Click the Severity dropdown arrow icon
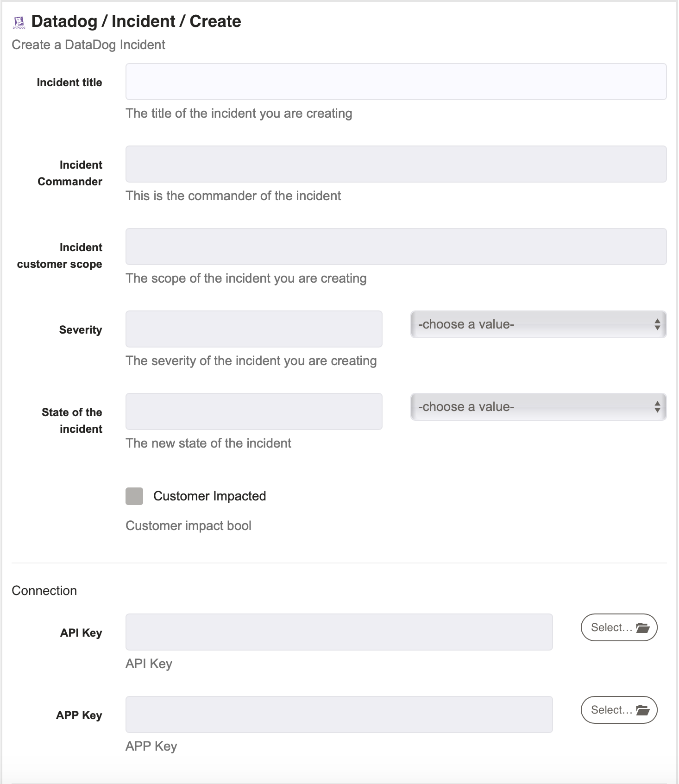This screenshot has height=784, width=679. click(x=657, y=324)
